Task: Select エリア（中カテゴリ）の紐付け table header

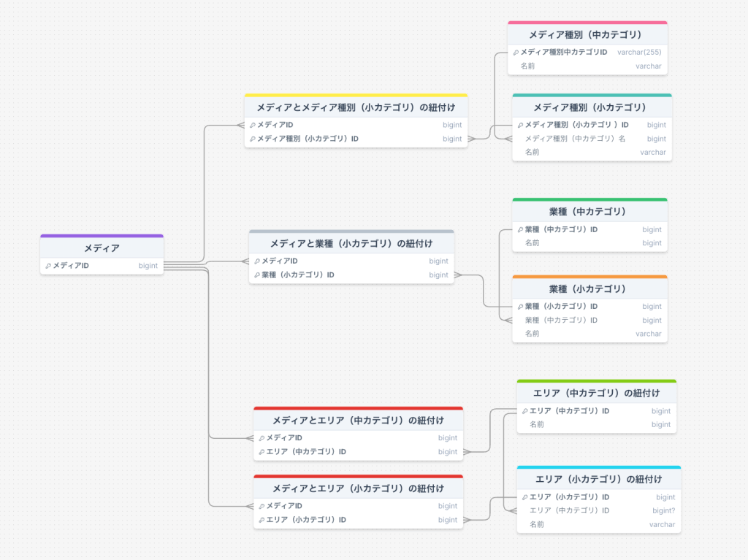Action: coord(596,393)
